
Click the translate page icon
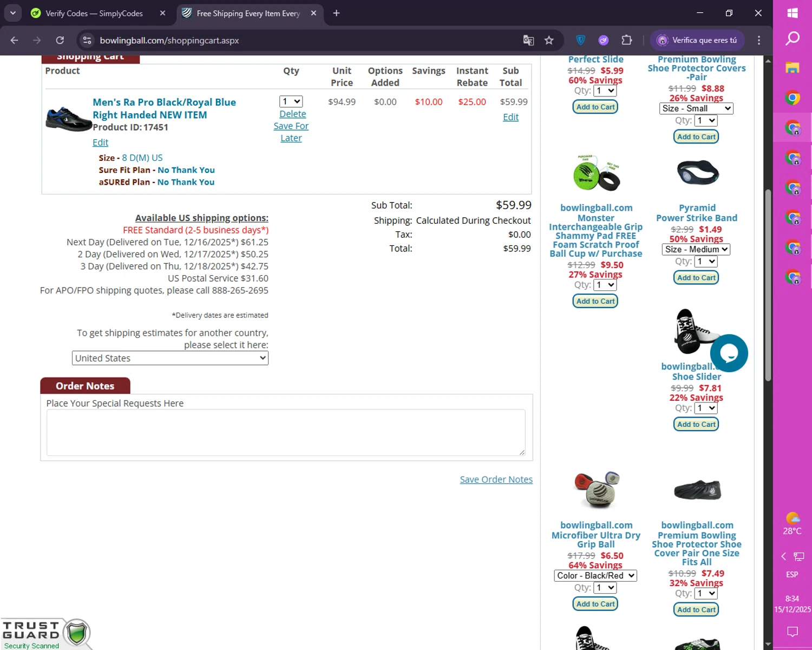click(x=528, y=40)
